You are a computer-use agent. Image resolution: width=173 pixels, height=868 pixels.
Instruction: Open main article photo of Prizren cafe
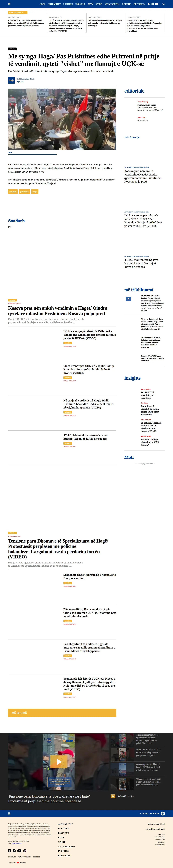(x=62, y=119)
